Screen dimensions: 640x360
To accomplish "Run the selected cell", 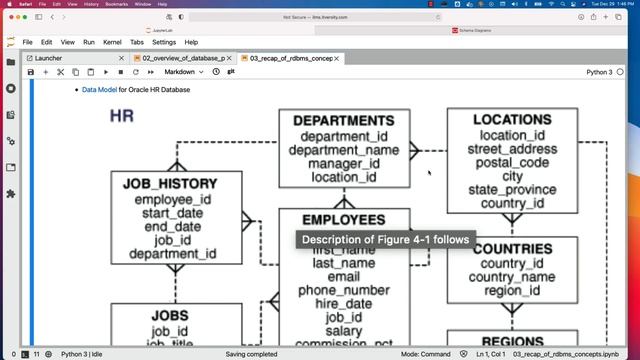I will [106, 72].
